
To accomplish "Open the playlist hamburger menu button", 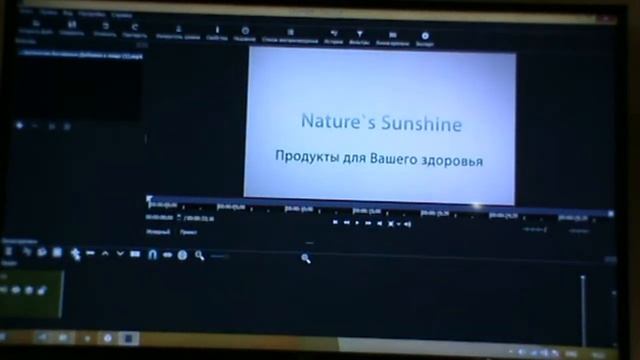I will tap(67, 127).
